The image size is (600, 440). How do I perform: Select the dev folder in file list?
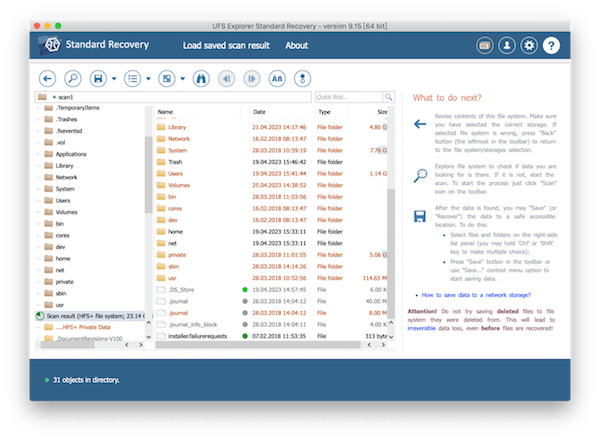[271, 220]
